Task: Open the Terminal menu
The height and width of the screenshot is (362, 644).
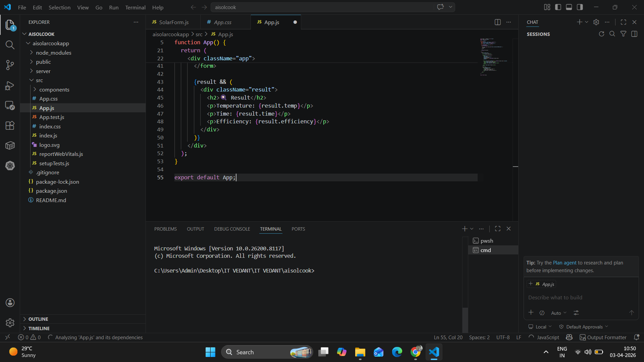Action: [x=135, y=7]
